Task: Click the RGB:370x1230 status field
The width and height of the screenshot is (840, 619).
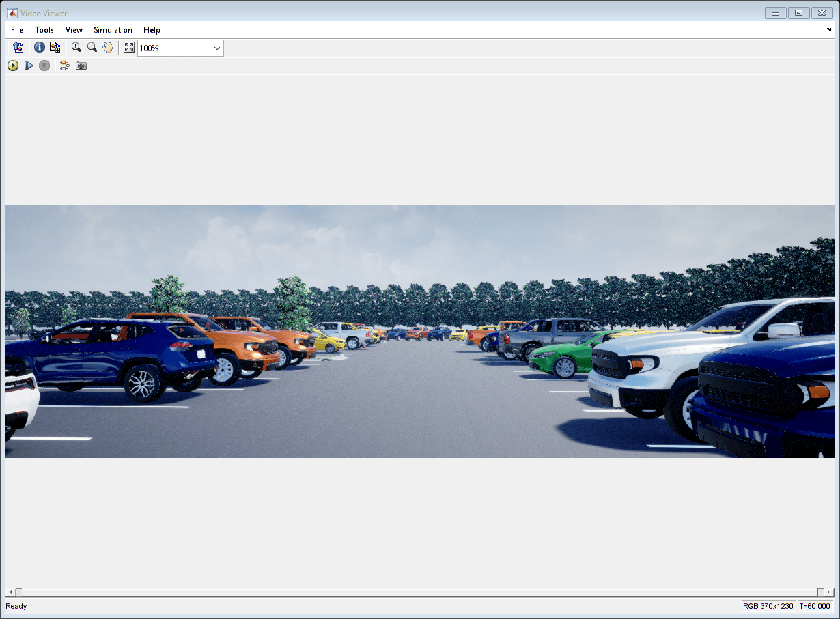Action: tap(769, 606)
